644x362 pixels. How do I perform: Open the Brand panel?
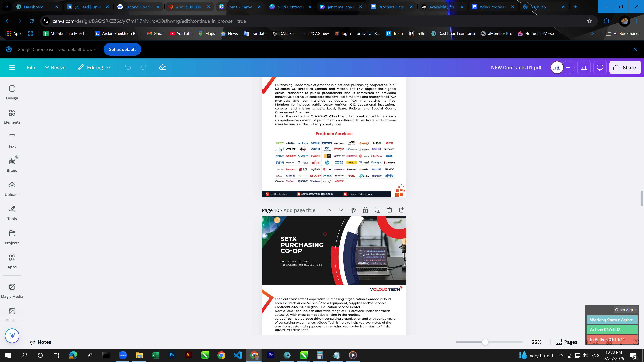[x=12, y=165]
